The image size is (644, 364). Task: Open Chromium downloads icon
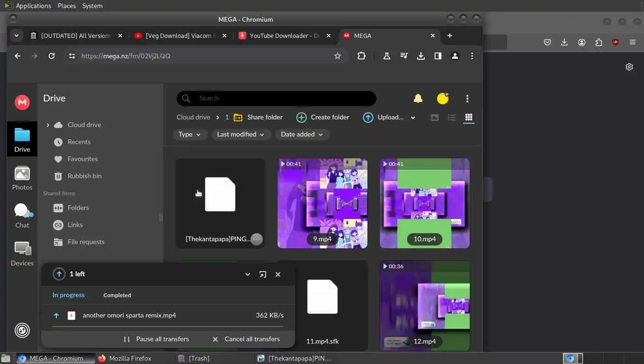(420, 56)
